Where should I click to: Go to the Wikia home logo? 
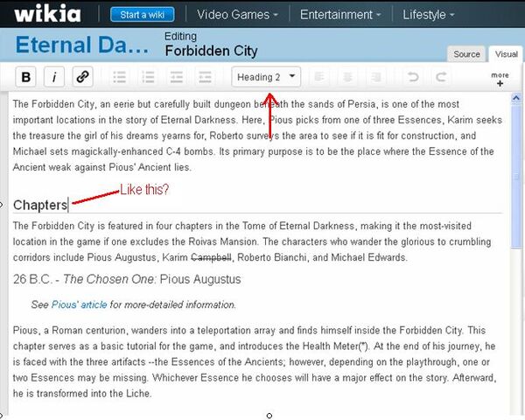coord(47,14)
